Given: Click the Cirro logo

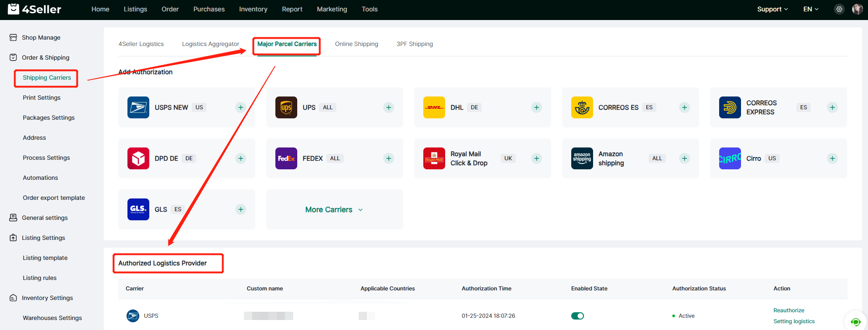Looking at the screenshot, I should coord(730,158).
